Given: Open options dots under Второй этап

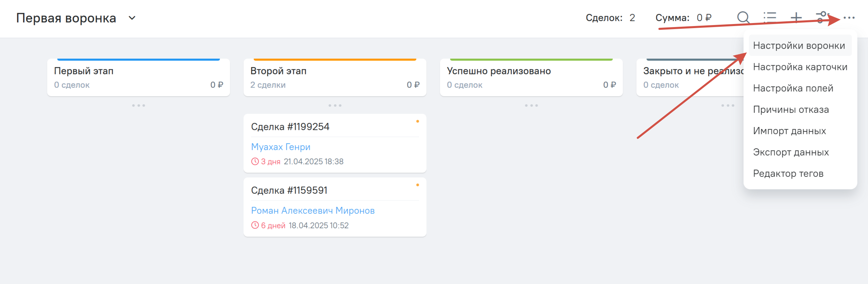Looking at the screenshot, I should [x=335, y=106].
